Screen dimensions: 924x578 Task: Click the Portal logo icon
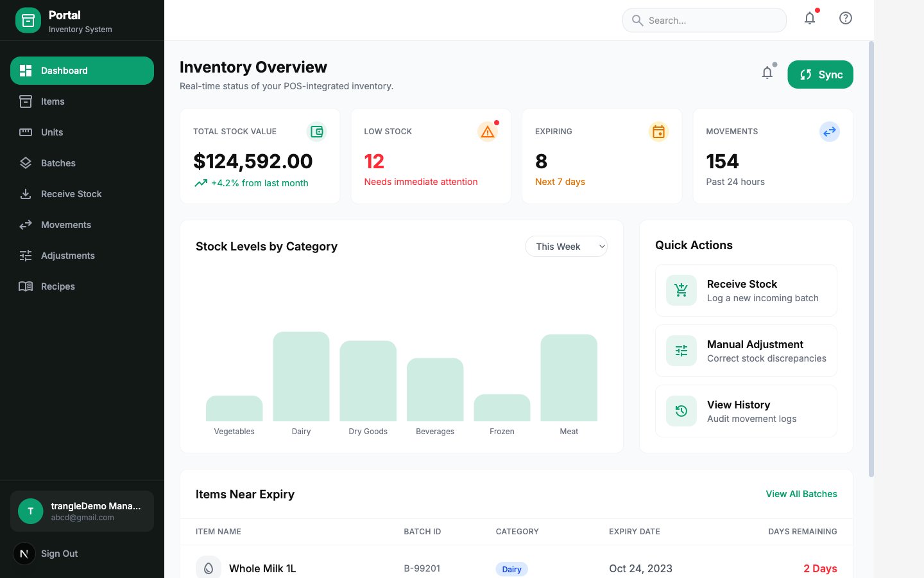point(28,21)
